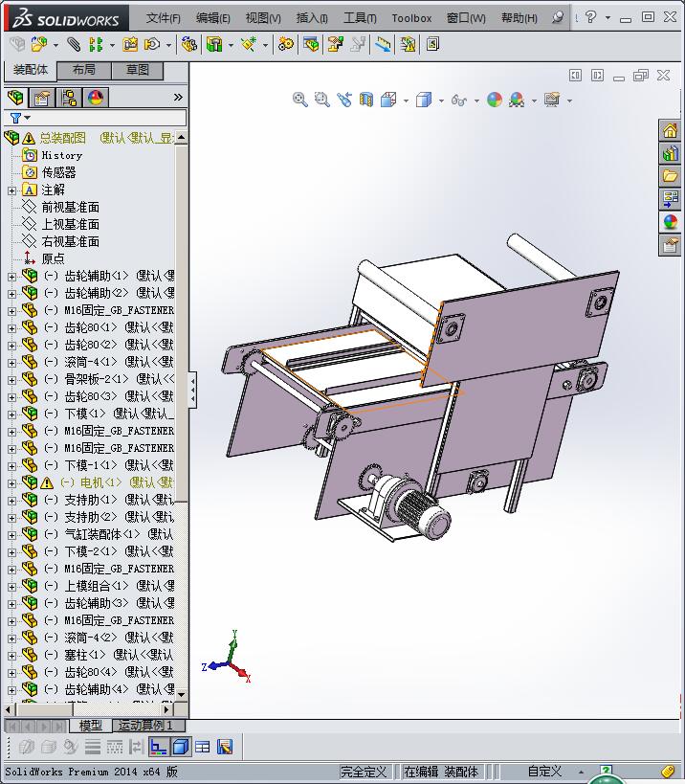Click the Interference Detection icon
685x784 pixels.
pos(384,44)
